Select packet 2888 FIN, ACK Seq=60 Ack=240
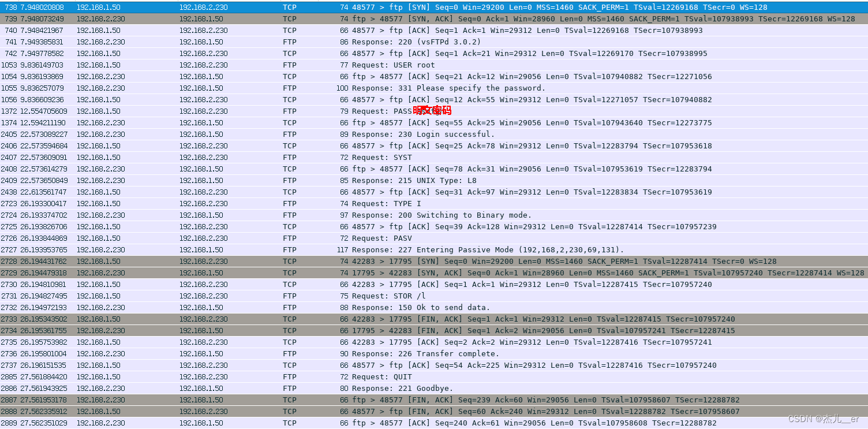 tap(434, 412)
